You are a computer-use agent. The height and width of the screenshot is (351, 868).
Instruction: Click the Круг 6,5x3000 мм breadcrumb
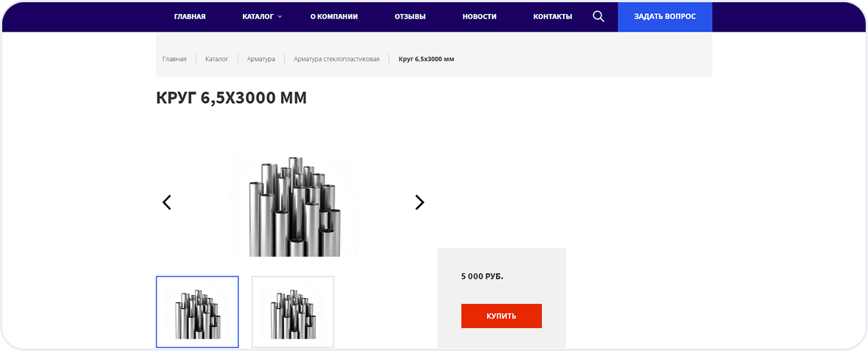[x=426, y=59]
